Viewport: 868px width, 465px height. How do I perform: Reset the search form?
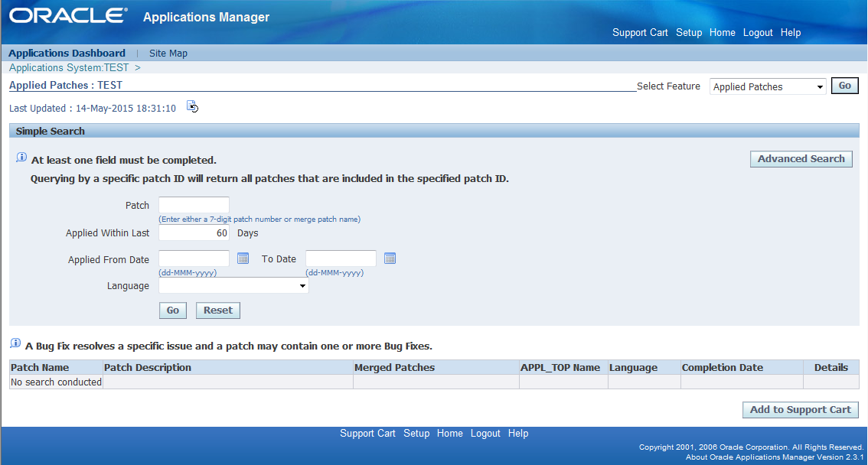218,311
